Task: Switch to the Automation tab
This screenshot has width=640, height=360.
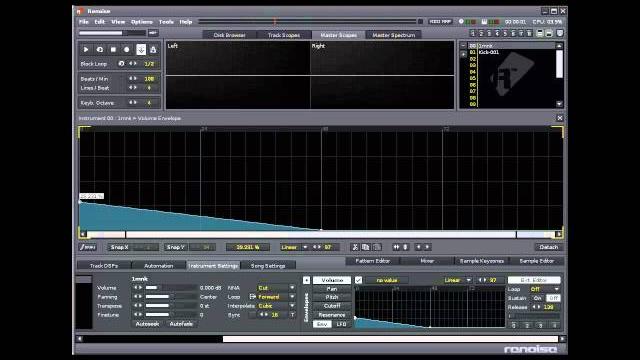Action: (x=159, y=266)
